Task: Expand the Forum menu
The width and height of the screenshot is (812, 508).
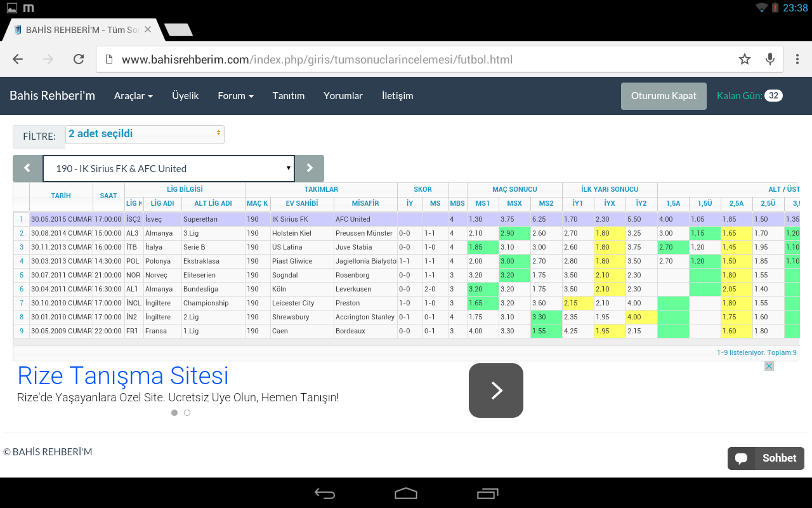Action: click(235, 96)
